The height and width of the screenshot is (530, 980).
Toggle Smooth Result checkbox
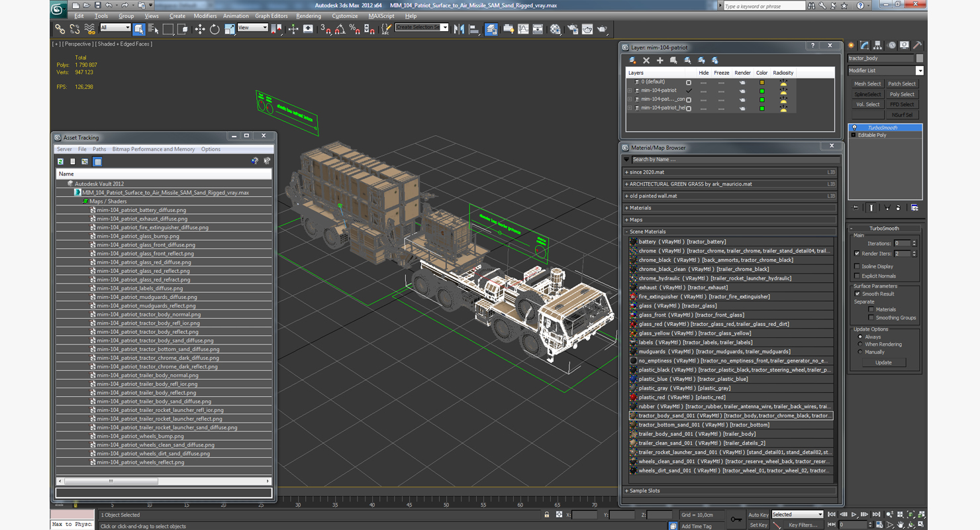(x=857, y=293)
